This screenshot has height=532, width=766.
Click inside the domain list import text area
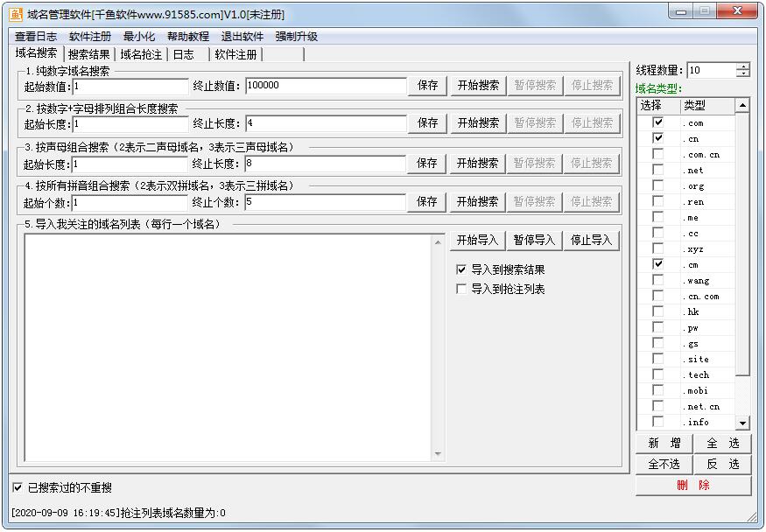pyautogui.click(x=228, y=346)
